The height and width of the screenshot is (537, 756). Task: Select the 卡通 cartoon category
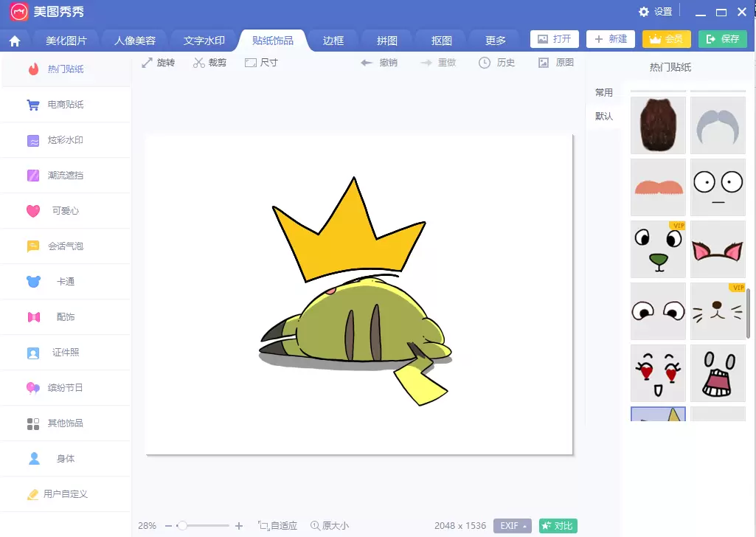(66, 282)
